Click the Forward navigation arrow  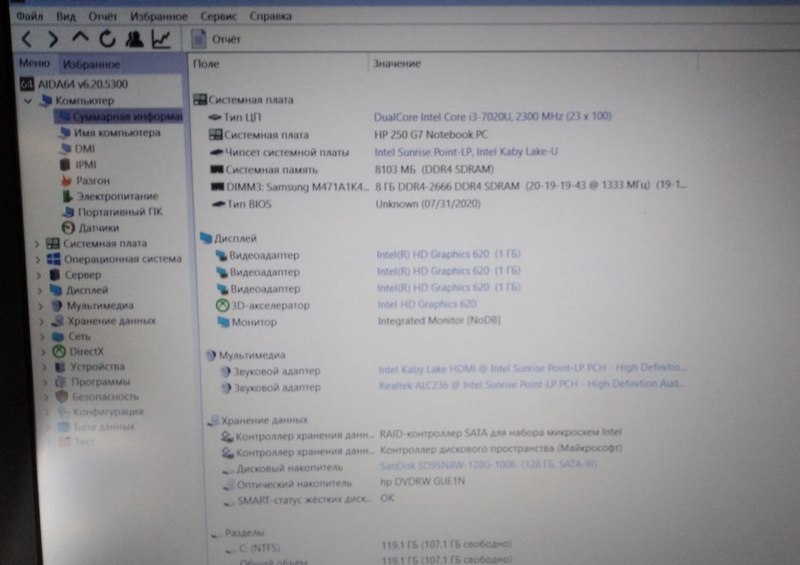[x=53, y=39]
